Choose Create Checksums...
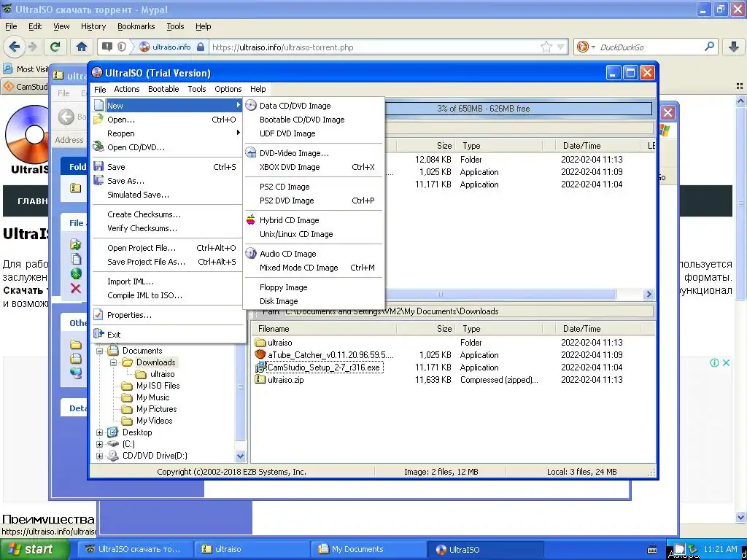This screenshot has width=747, height=560. 167,214
